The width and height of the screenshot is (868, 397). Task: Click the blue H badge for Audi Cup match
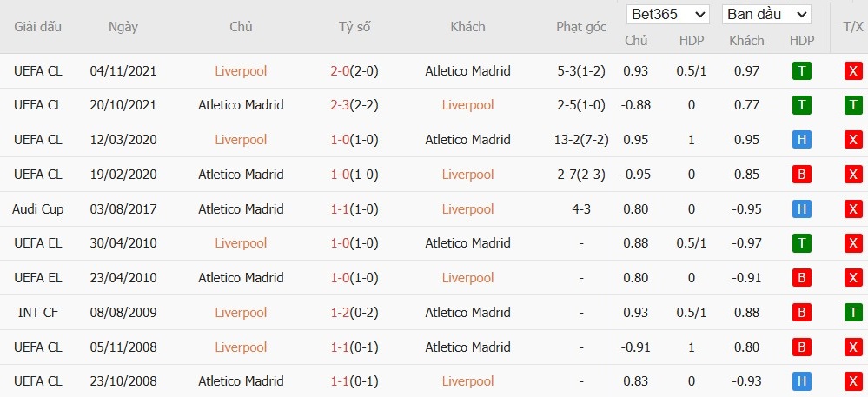click(802, 209)
